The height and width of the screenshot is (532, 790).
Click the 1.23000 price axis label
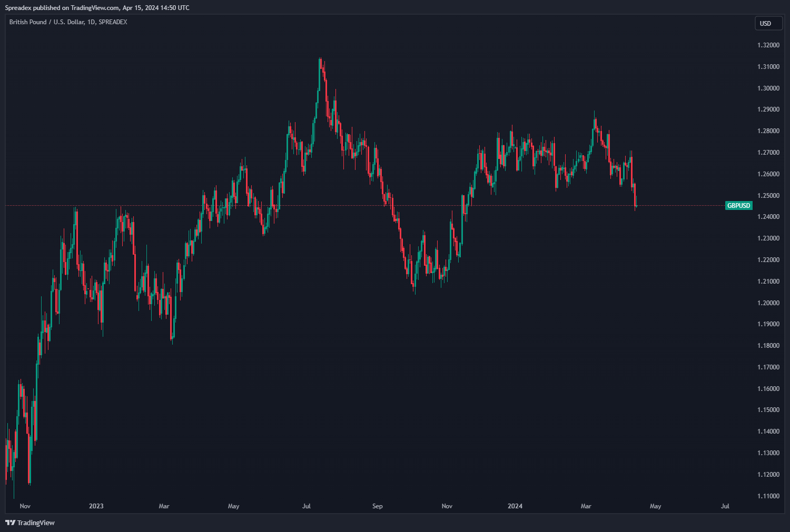click(768, 238)
